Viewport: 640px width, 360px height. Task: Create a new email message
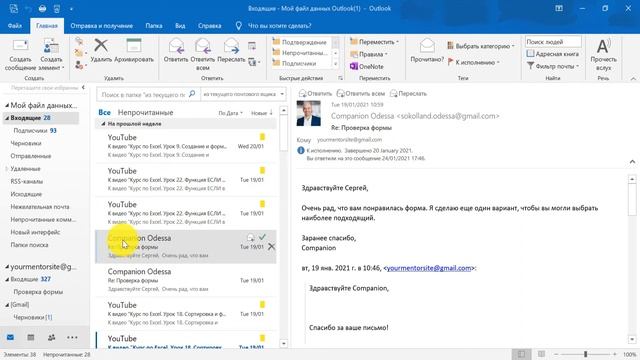pos(20,55)
